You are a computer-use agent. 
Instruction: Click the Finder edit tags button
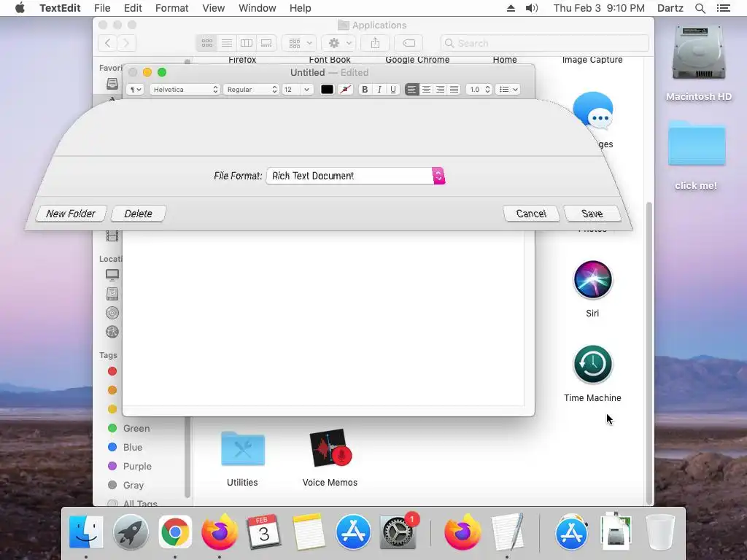point(409,43)
